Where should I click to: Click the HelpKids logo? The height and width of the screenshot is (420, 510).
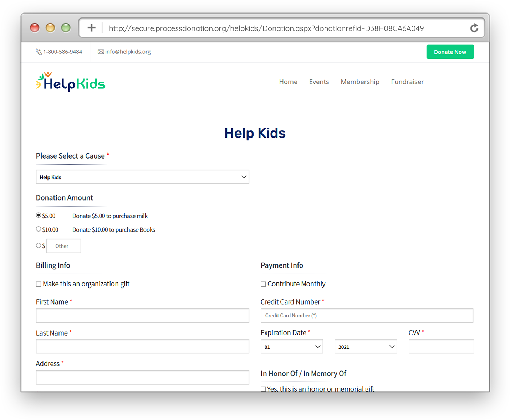coord(71,82)
